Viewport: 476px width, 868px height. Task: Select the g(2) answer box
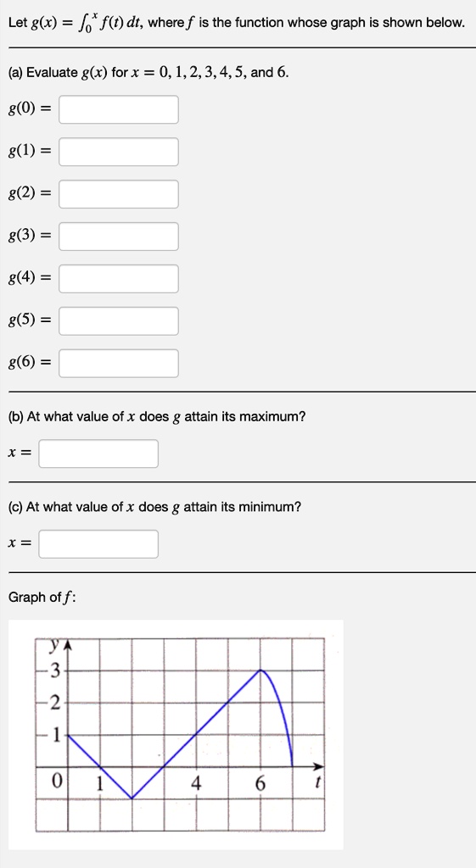click(x=119, y=194)
